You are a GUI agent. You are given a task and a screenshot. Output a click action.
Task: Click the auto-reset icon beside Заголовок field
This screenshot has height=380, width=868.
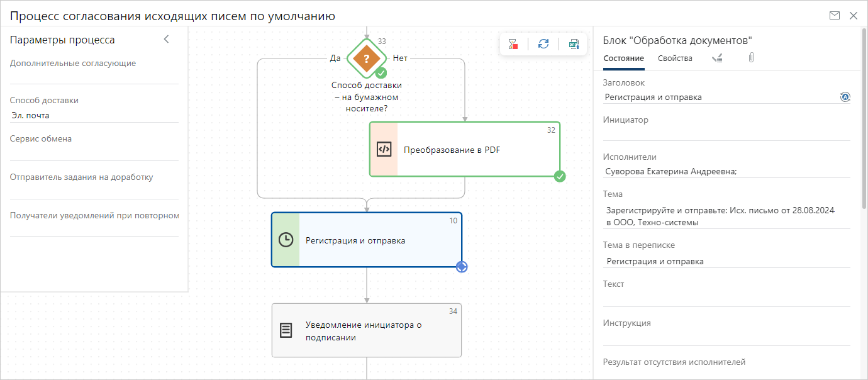(x=845, y=97)
